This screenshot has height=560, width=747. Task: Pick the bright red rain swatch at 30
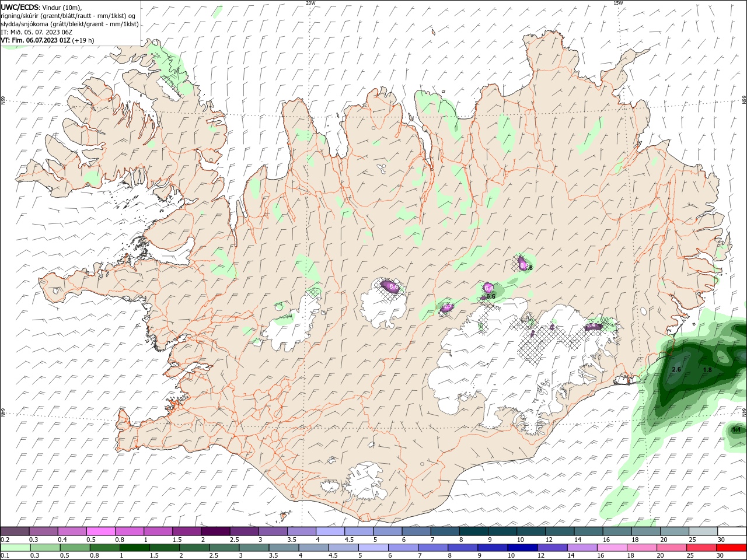(731, 548)
